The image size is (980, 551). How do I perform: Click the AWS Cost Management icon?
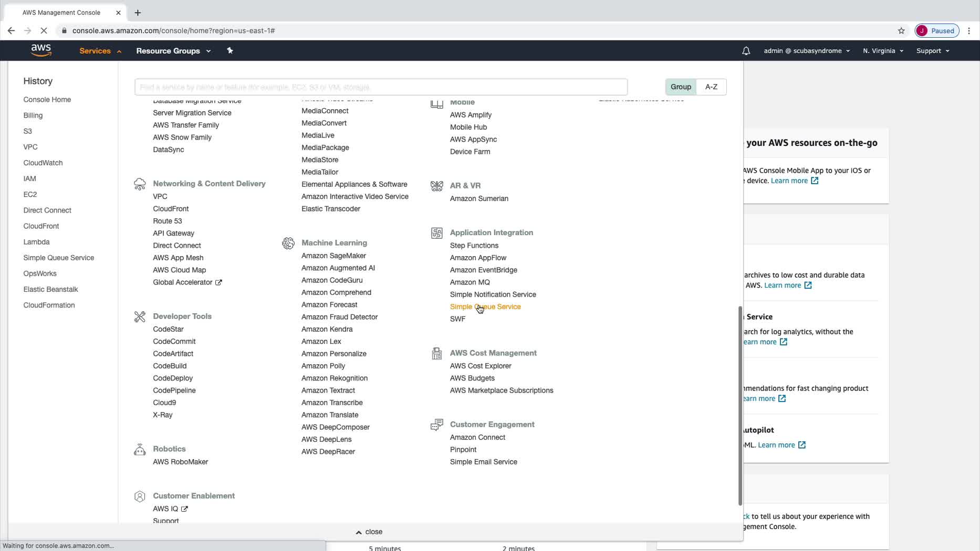click(x=437, y=353)
